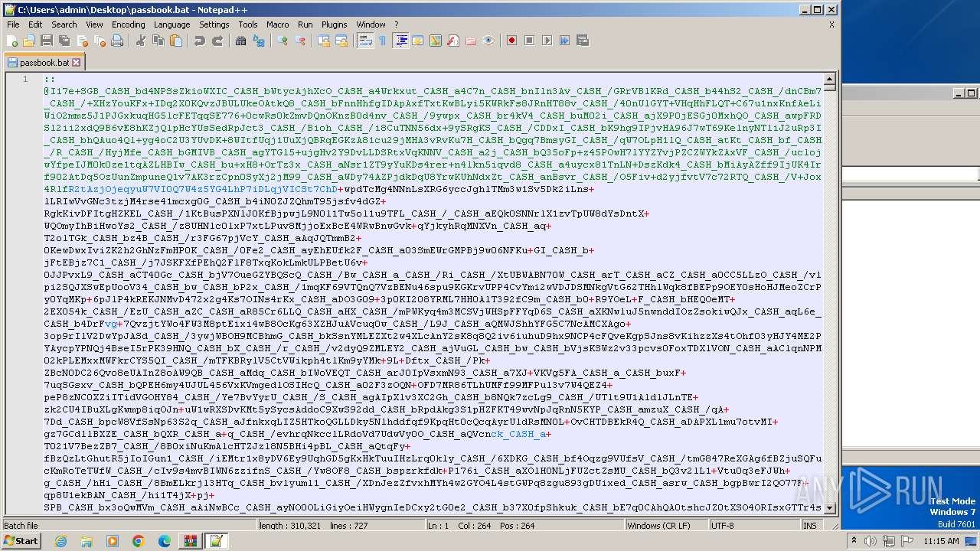The height and width of the screenshot is (551, 980).
Task: Open Find with the binoculars icon
Action: [x=240, y=41]
